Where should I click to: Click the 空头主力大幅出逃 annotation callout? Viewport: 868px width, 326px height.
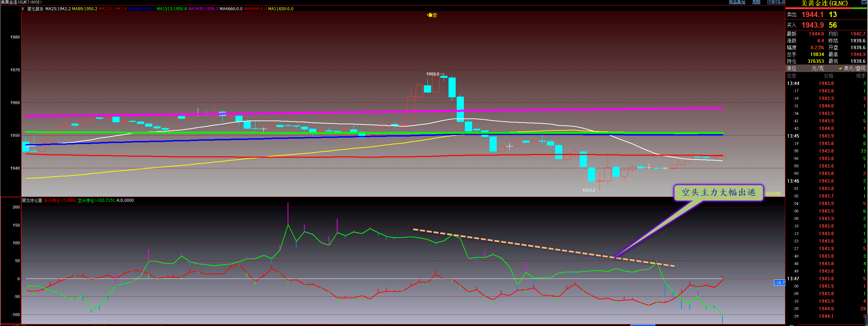(x=718, y=193)
